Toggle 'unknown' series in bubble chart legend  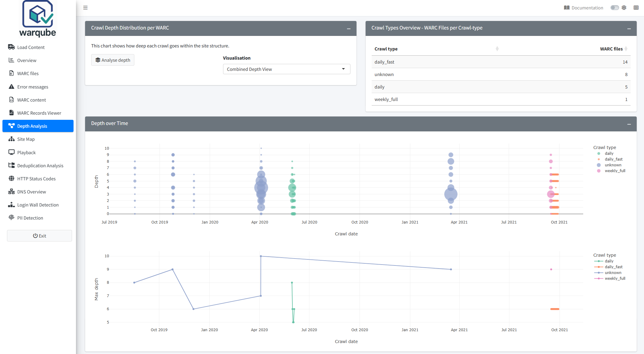pyautogui.click(x=609, y=165)
